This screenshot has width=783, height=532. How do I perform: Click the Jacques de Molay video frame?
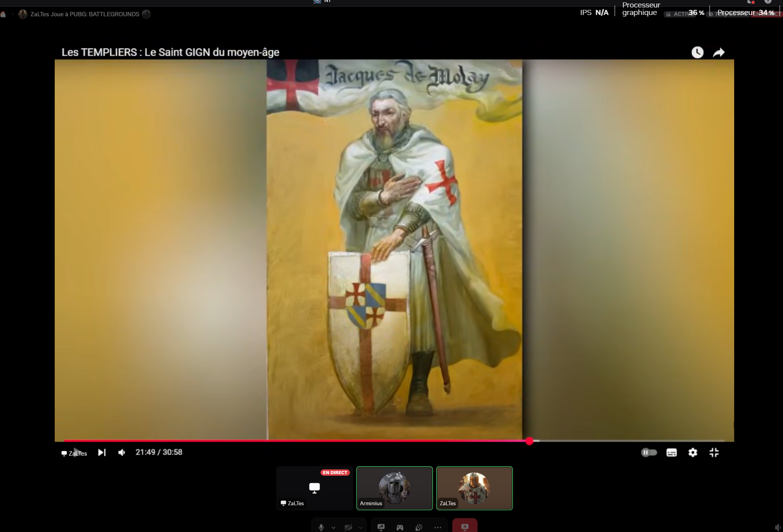pyautogui.click(x=394, y=250)
